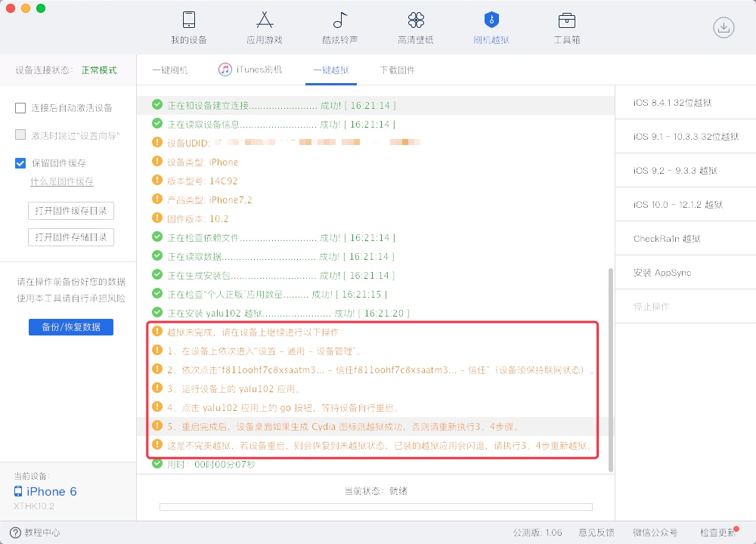Open the 应用游戏 apps icon
This screenshot has height=544, width=756.
coord(264,20)
